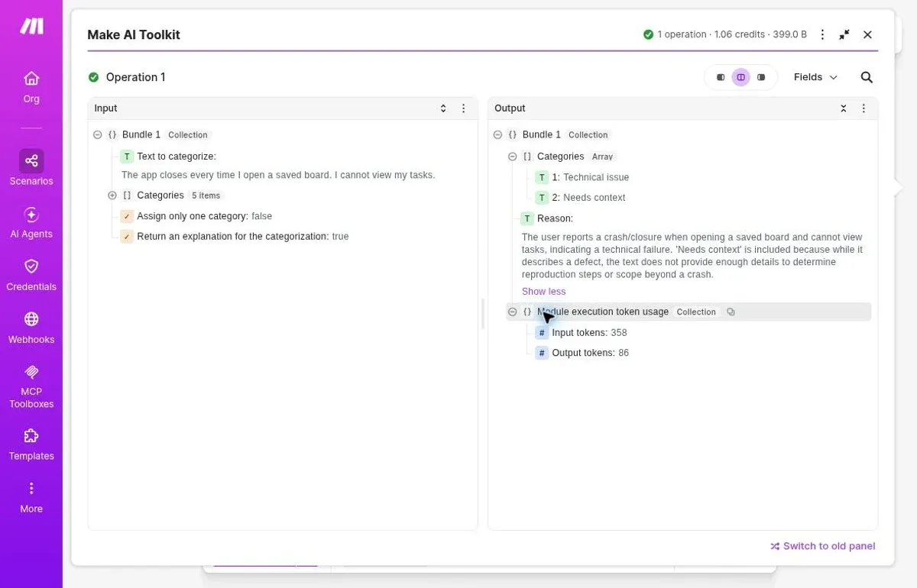The height and width of the screenshot is (588, 917).
Task: Click the Array badge next to Categories
Action: click(x=602, y=157)
